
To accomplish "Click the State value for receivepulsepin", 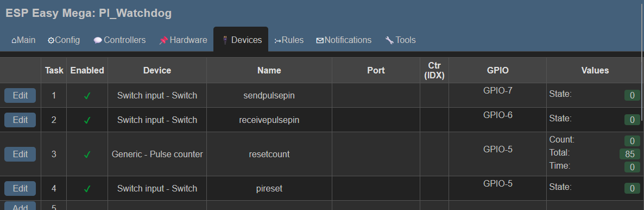I will 633,120.
